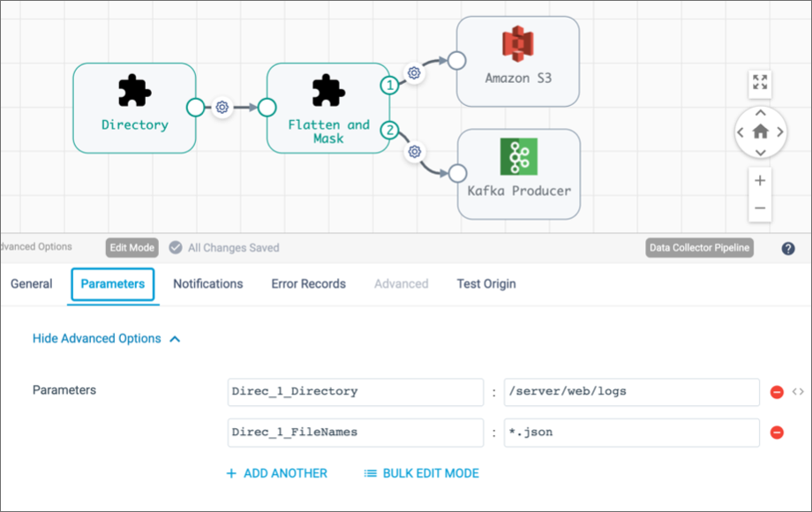Click the Amazon S3 destination icon
The image size is (812, 512).
click(x=518, y=43)
